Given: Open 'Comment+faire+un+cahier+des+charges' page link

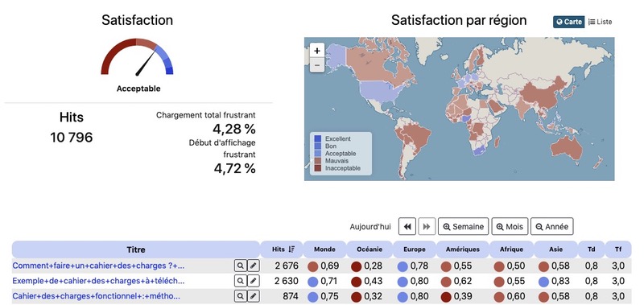Looking at the screenshot, I should tap(98, 266).
